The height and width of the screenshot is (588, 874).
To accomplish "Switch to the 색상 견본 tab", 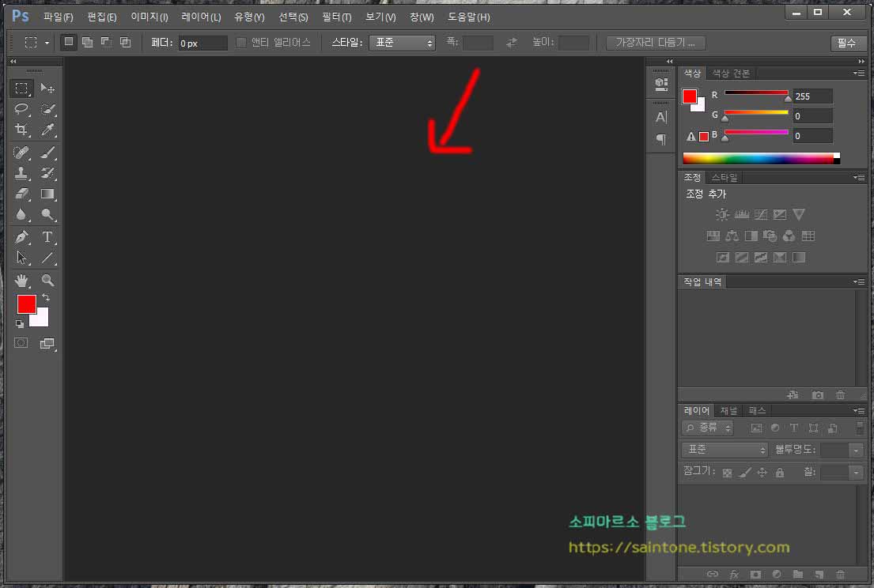I will 731,73.
